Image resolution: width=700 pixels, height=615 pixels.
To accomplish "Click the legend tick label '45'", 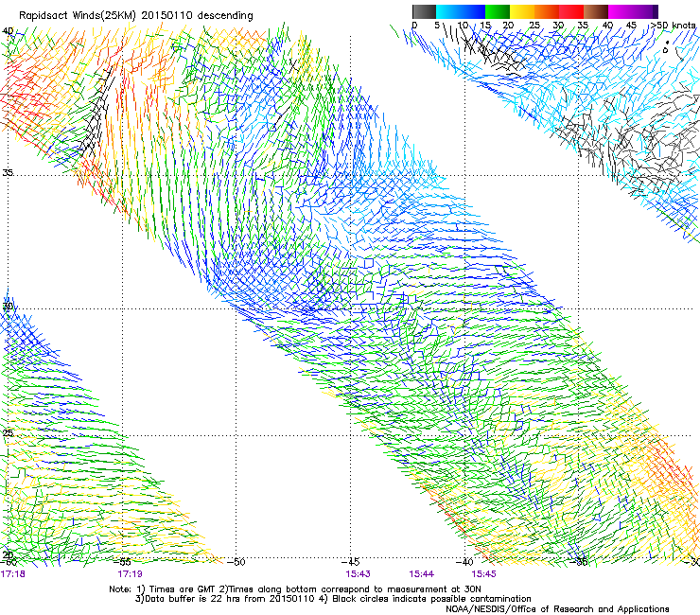I will point(630,26).
